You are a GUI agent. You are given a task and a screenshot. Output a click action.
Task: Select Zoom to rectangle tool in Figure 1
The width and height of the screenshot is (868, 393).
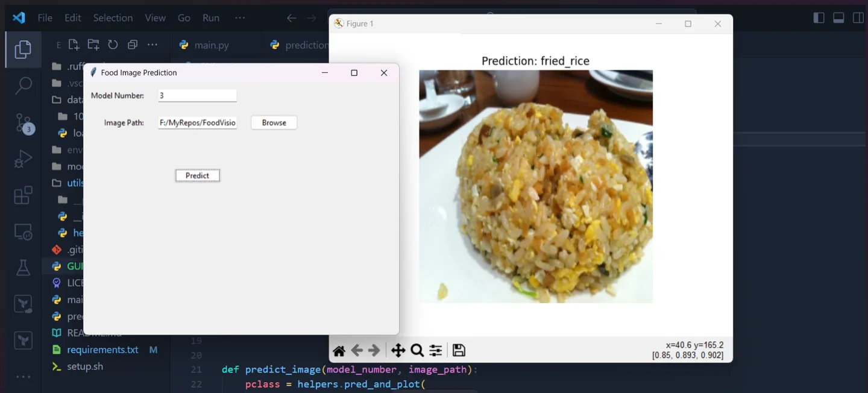(x=417, y=350)
